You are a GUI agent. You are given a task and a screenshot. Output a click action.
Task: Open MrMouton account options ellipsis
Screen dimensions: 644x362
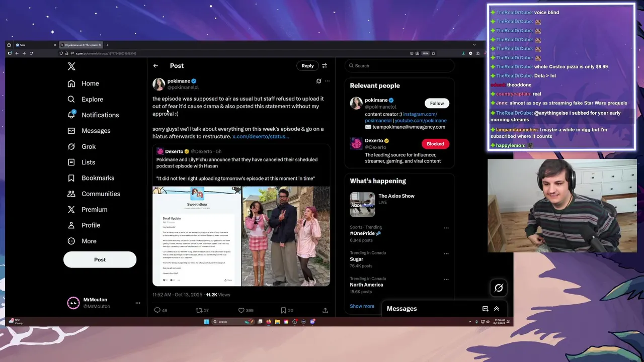[x=137, y=303]
